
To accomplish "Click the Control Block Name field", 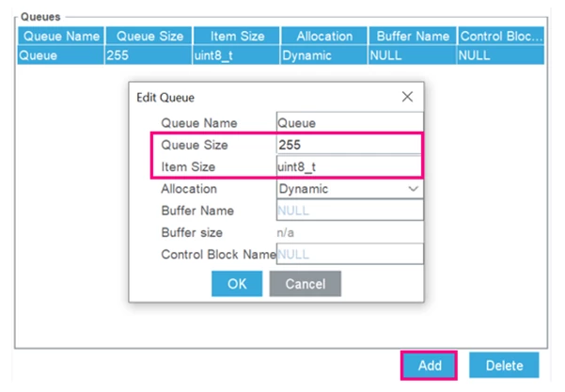I will [x=350, y=255].
